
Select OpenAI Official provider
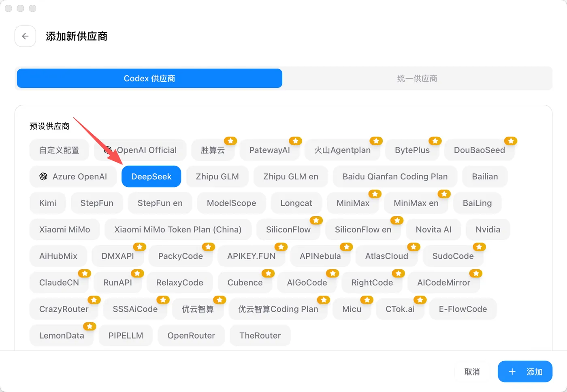140,150
